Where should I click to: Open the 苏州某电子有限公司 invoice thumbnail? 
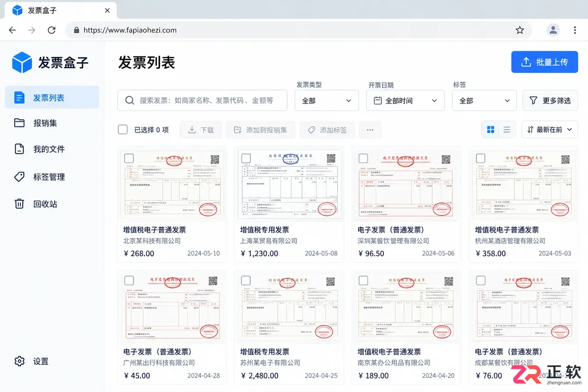(289, 307)
